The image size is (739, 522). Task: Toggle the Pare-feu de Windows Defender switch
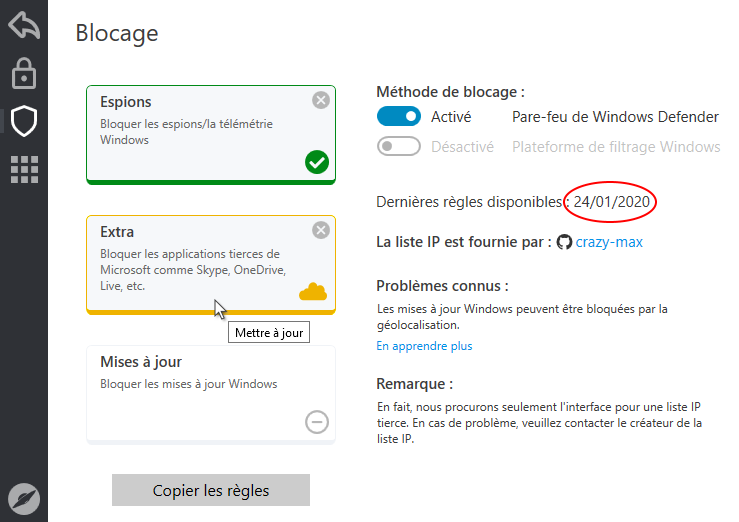pyautogui.click(x=399, y=117)
